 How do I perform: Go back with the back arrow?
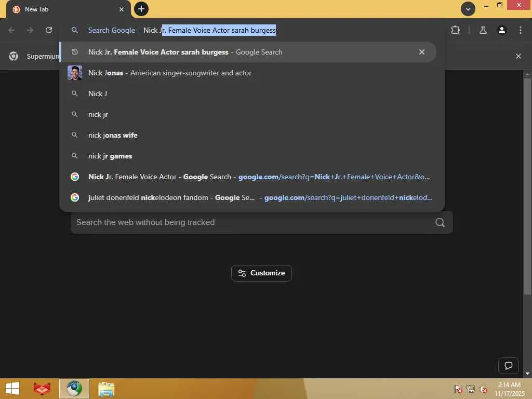coord(11,30)
